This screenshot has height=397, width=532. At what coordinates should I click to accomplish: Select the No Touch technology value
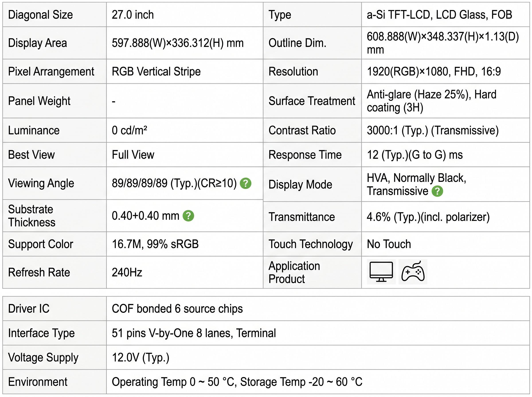pyautogui.click(x=389, y=244)
